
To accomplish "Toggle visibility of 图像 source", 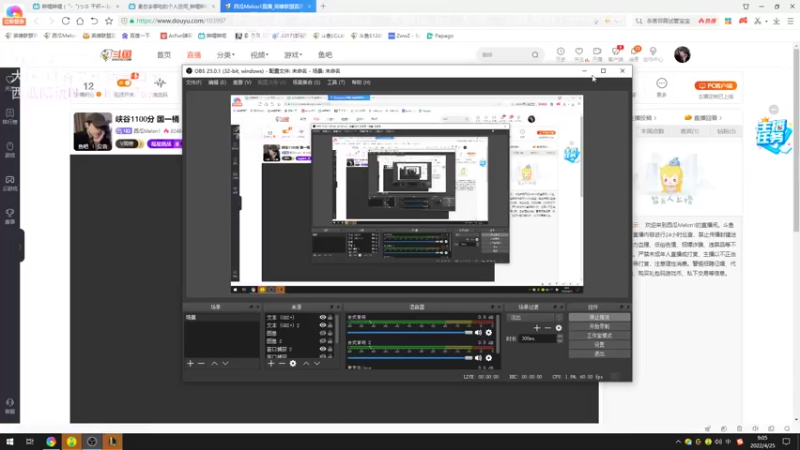I will [322, 333].
